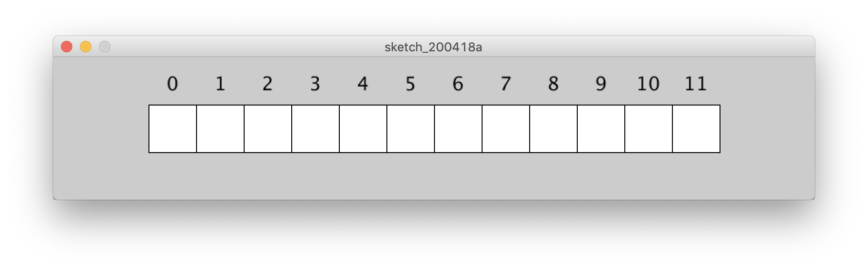
Task: Select the last cell under index 11
Action: coord(696,129)
